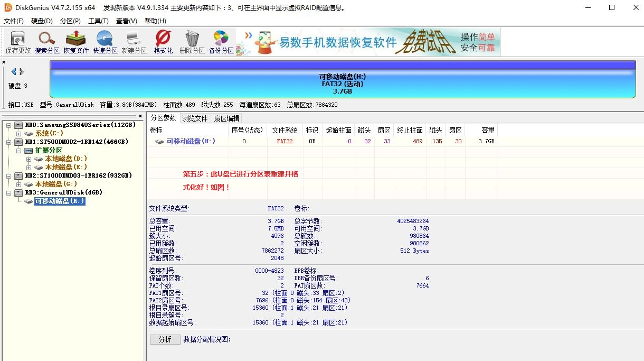Click the volume serial number 0000-4823

269,271
